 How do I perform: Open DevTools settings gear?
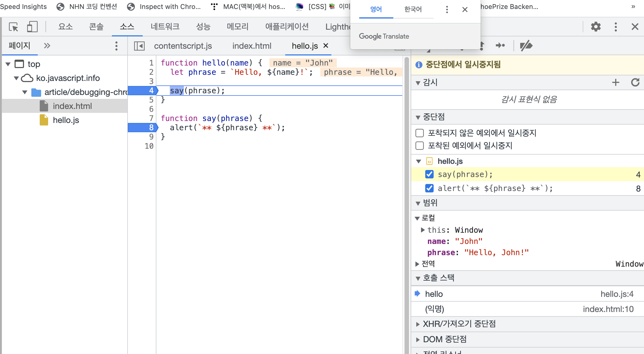(596, 27)
